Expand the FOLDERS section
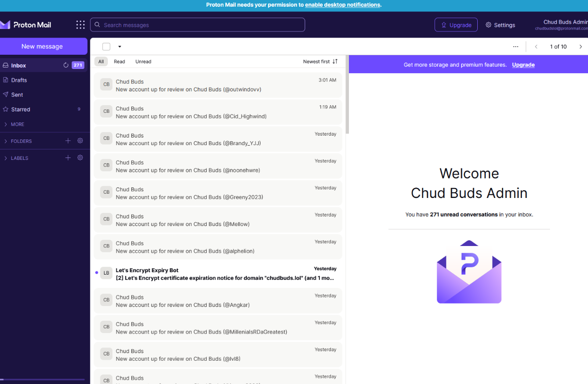Screen dimensions: 588x384 18,141
